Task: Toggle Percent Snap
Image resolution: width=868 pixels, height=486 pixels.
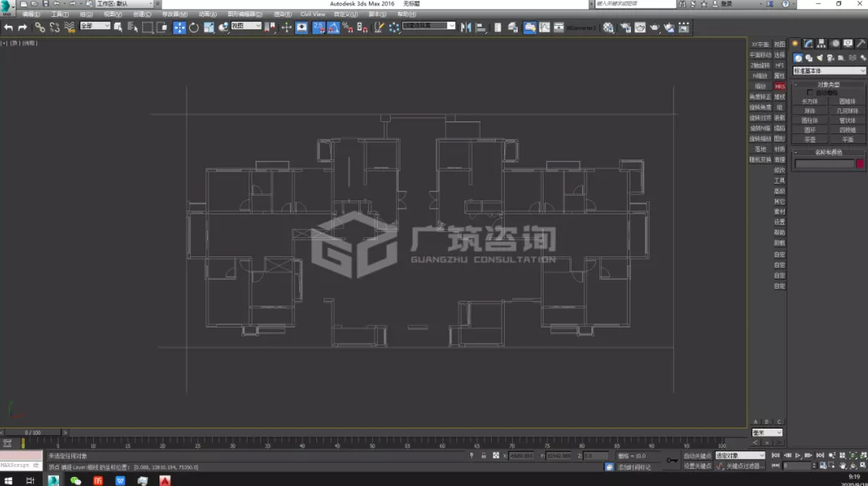Action: (348, 27)
